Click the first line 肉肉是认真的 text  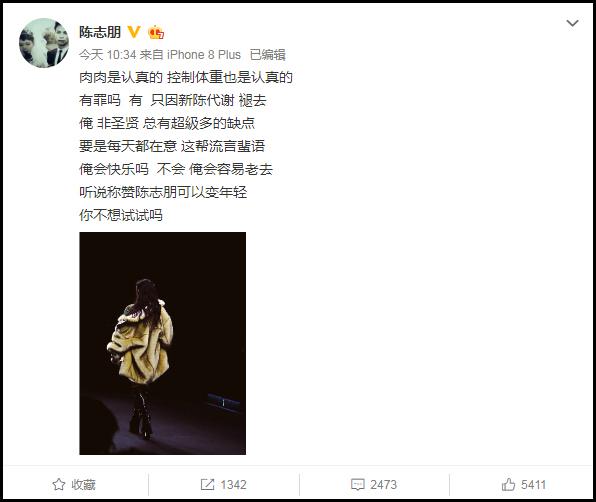pos(121,78)
